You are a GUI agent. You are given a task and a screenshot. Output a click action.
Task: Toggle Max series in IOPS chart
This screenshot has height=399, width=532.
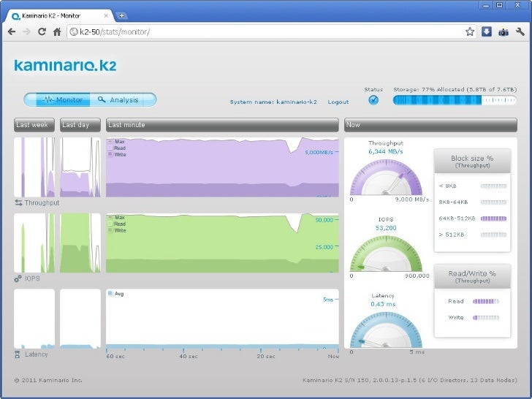point(116,217)
